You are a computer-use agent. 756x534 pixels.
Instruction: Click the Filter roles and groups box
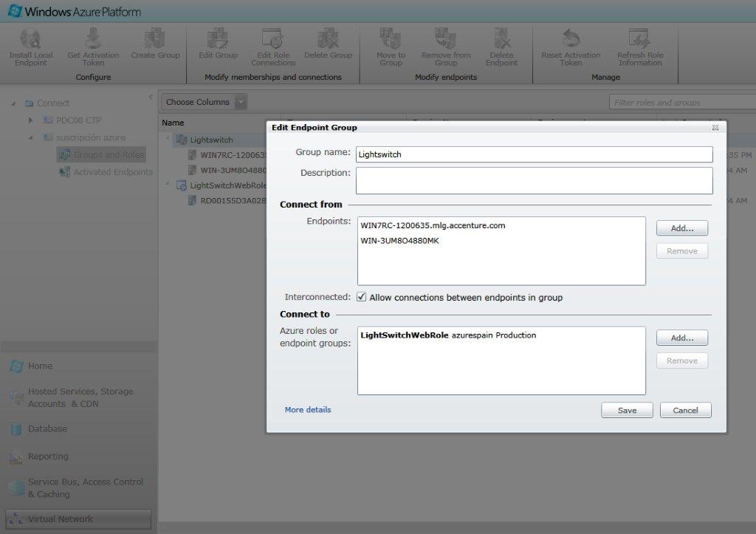click(x=683, y=102)
